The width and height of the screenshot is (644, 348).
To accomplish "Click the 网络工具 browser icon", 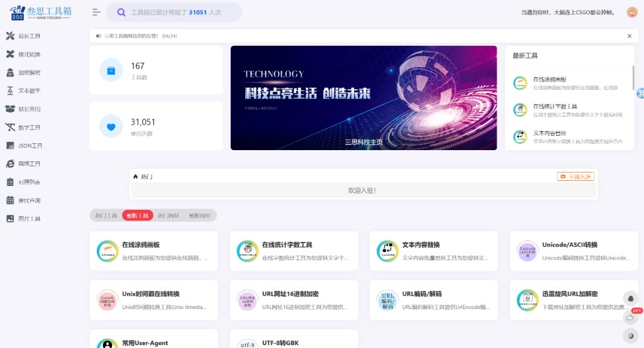I will click(x=10, y=164).
